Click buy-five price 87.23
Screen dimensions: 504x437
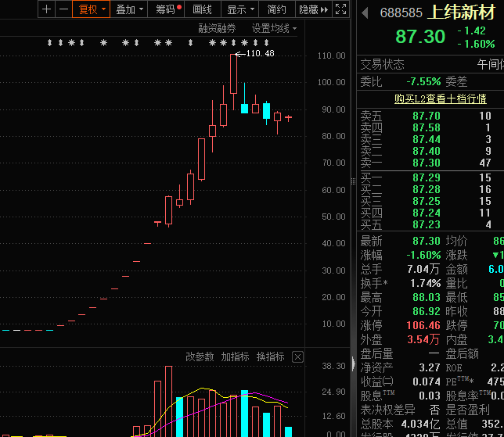tap(427, 224)
